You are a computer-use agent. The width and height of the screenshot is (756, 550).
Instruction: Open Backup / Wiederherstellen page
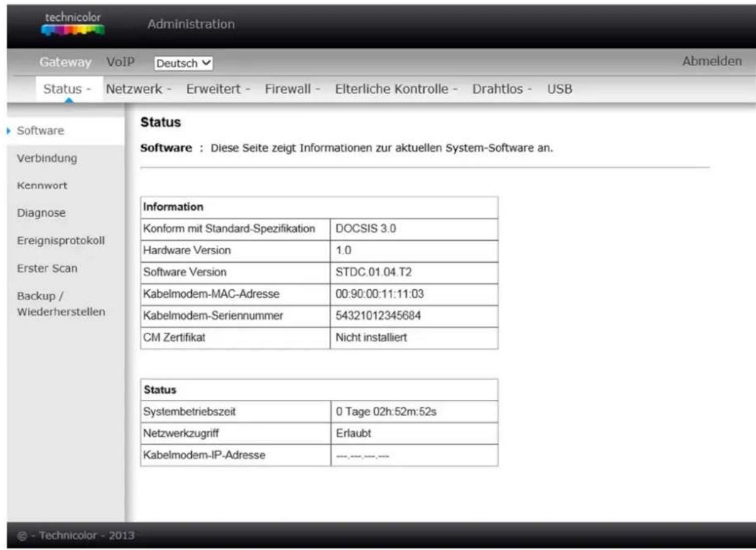tap(61, 304)
